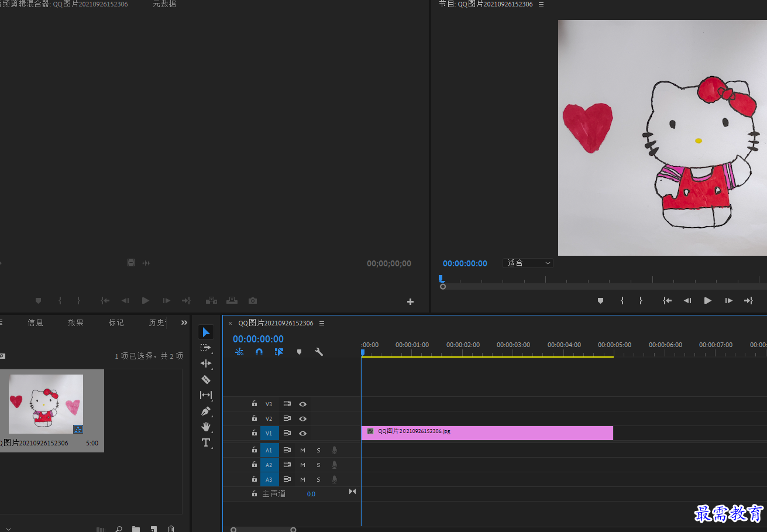Open timeline sequence panel menu

(322, 323)
